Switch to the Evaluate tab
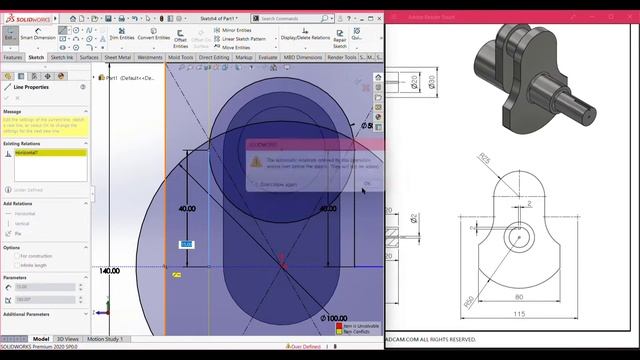Image resolution: width=640 pixels, height=360 pixels. click(268, 58)
